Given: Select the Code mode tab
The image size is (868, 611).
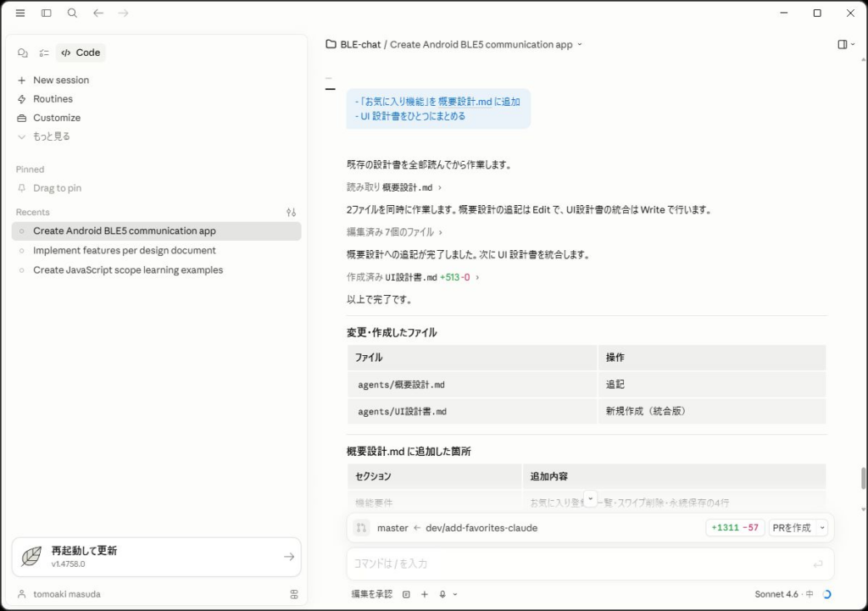Looking at the screenshot, I should 81,53.
